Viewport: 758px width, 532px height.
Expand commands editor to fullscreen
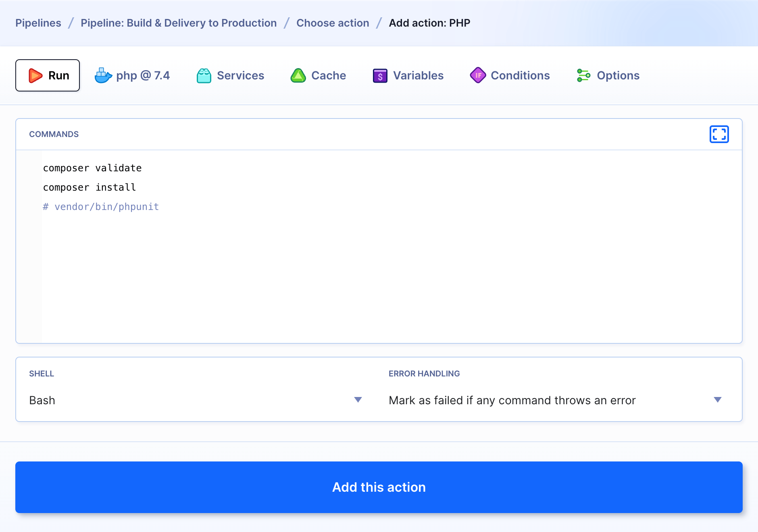719,134
